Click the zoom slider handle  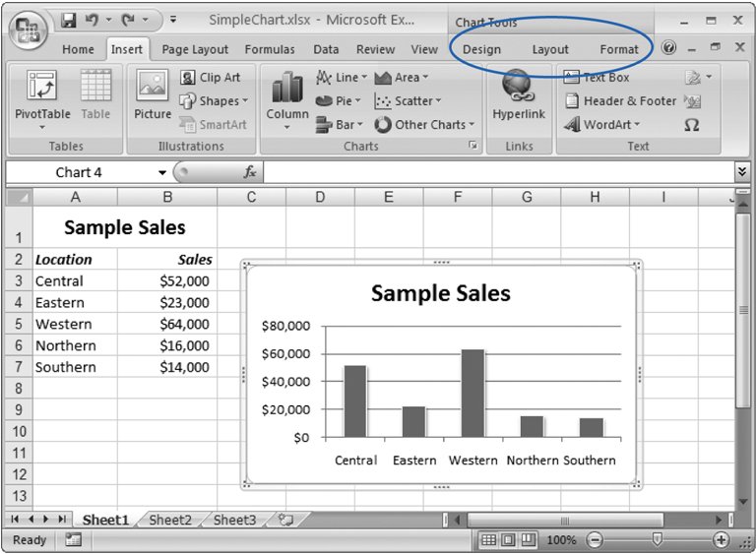tap(657, 540)
